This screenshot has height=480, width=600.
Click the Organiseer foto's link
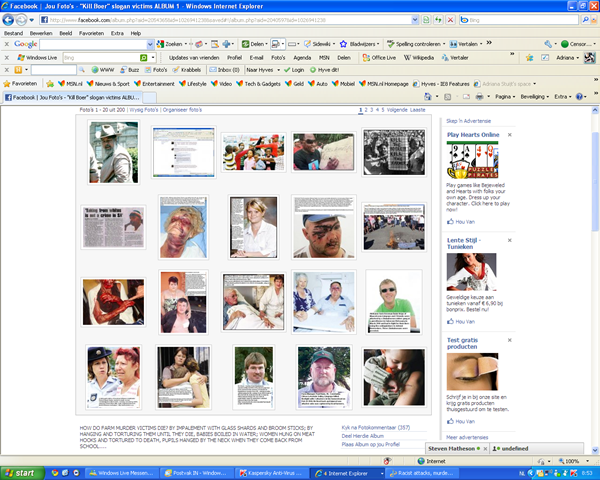[182, 110]
